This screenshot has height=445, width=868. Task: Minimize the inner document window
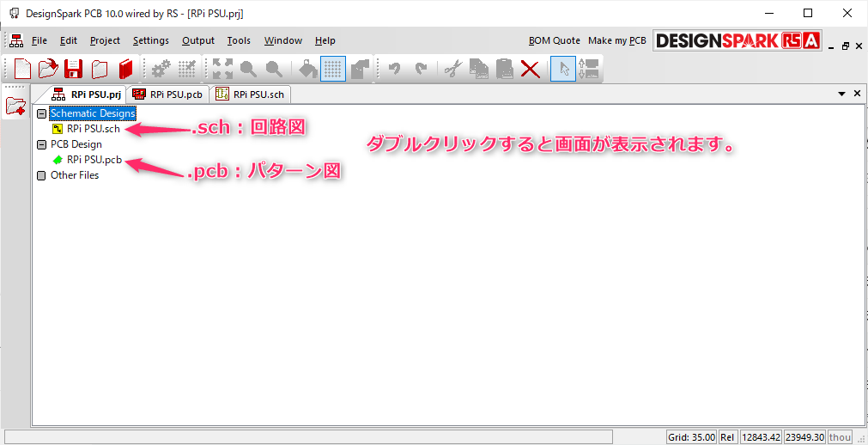tap(831, 46)
